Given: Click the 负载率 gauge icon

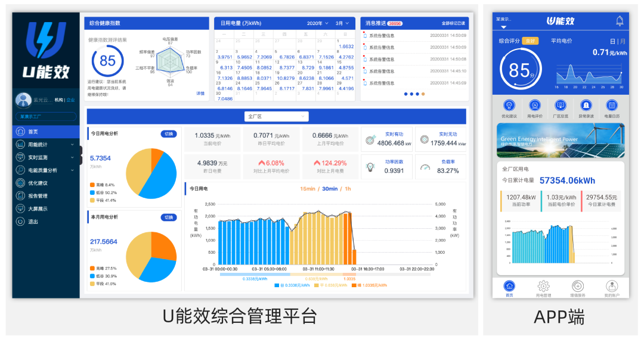Looking at the screenshot, I should (x=425, y=167).
